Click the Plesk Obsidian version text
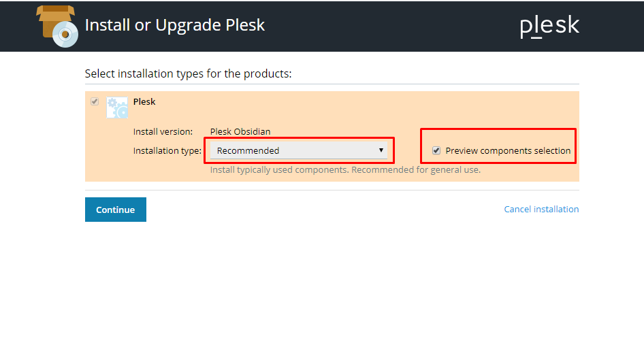The image size is (644, 364). [240, 132]
